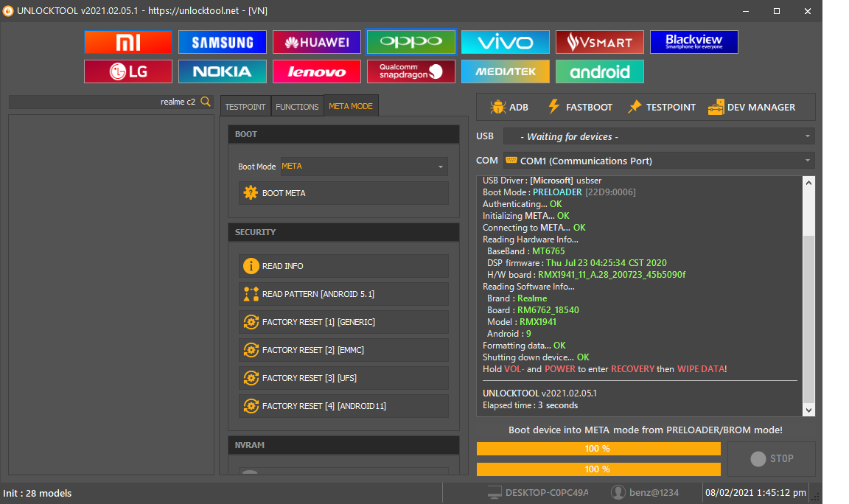The image size is (849, 504).
Task: Open the USB waiting for devices dropdown
Action: click(x=658, y=136)
